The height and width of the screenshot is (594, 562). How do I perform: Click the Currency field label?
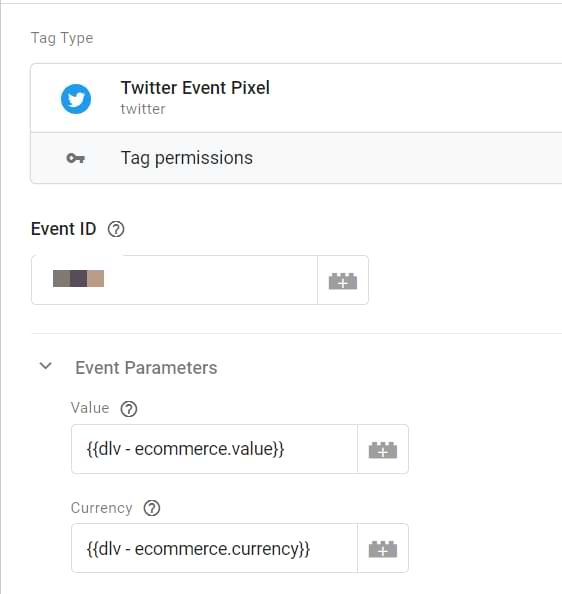tap(101, 508)
